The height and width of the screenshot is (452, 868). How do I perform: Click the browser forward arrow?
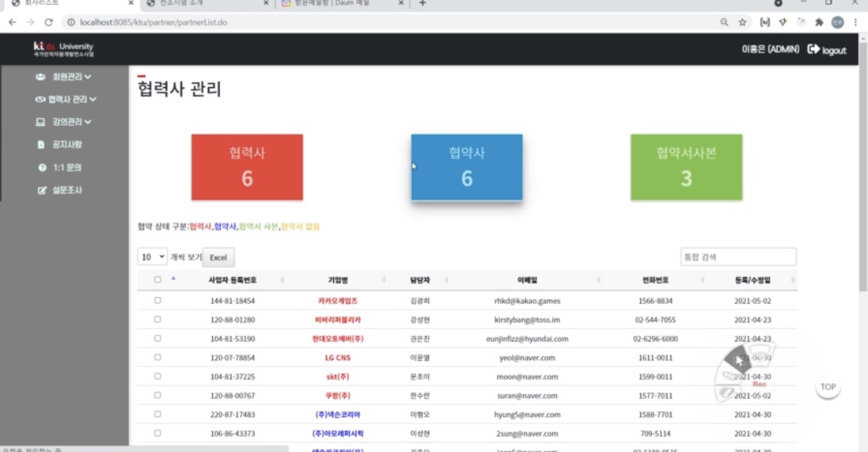[x=30, y=22]
